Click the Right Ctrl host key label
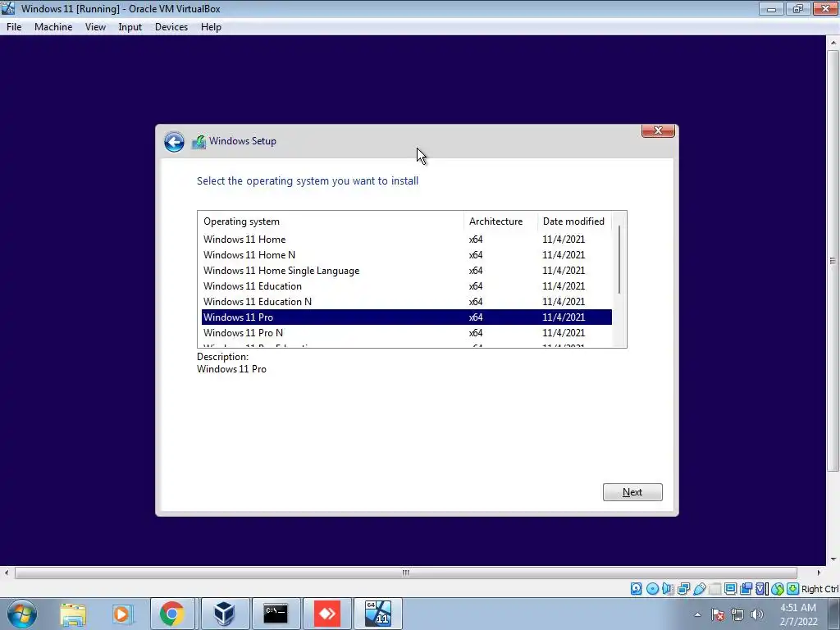The height and width of the screenshot is (630, 840). 820,589
